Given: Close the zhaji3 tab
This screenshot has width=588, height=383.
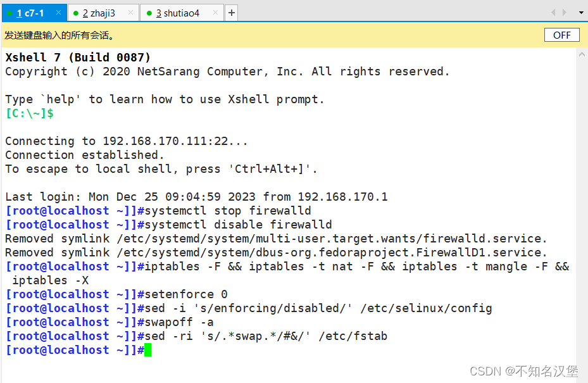Looking at the screenshot, I should click(130, 13).
